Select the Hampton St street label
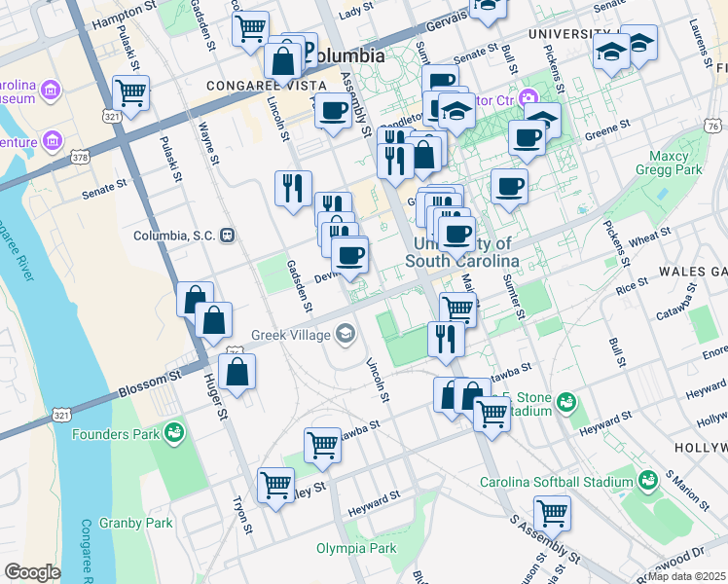 [125, 16]
